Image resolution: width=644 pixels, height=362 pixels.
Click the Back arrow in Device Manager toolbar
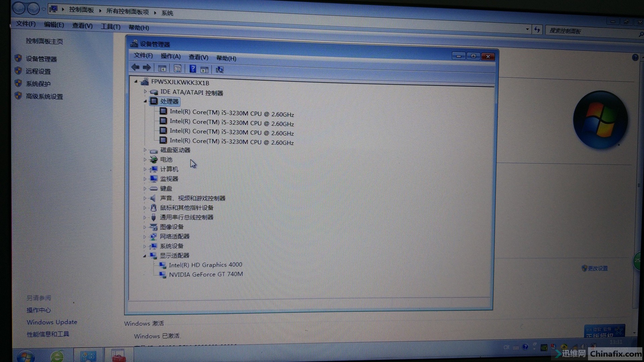point(136,68)
